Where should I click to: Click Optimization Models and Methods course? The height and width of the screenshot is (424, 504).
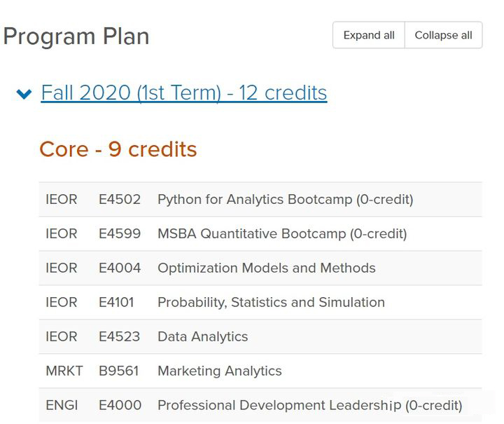pyautogui.click(x=267, y=268)
